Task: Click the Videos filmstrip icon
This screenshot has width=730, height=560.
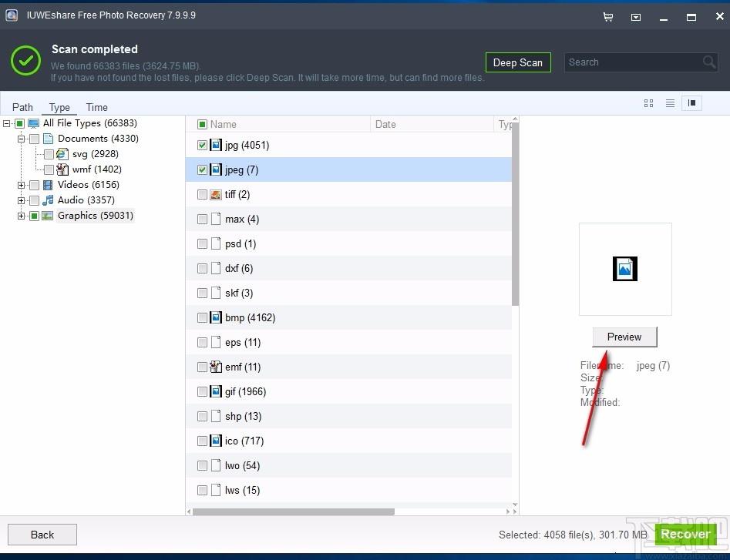Action: [x=48, y=185]
